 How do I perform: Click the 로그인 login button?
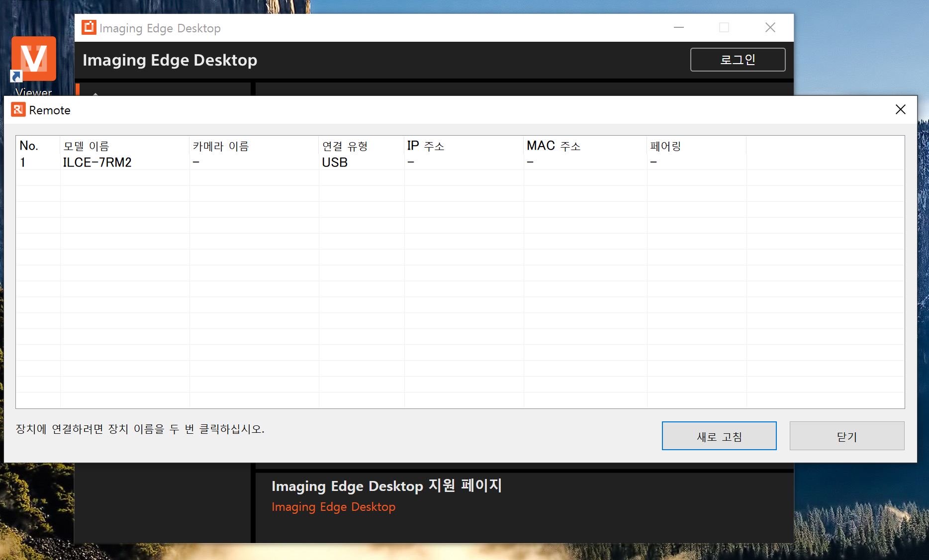click(738, 60)
